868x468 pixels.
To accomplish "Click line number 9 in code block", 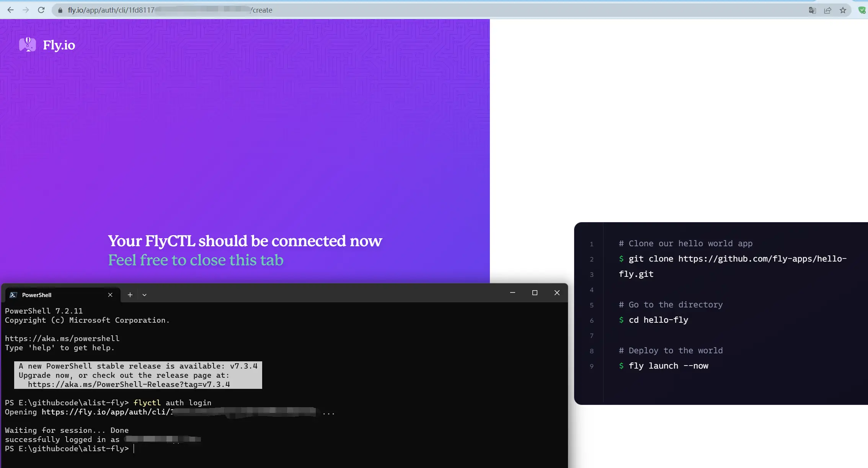I will [x=592, y=366].
